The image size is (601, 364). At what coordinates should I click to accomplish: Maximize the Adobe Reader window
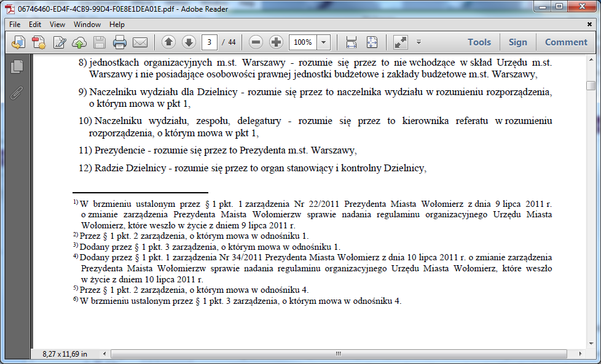559,7
